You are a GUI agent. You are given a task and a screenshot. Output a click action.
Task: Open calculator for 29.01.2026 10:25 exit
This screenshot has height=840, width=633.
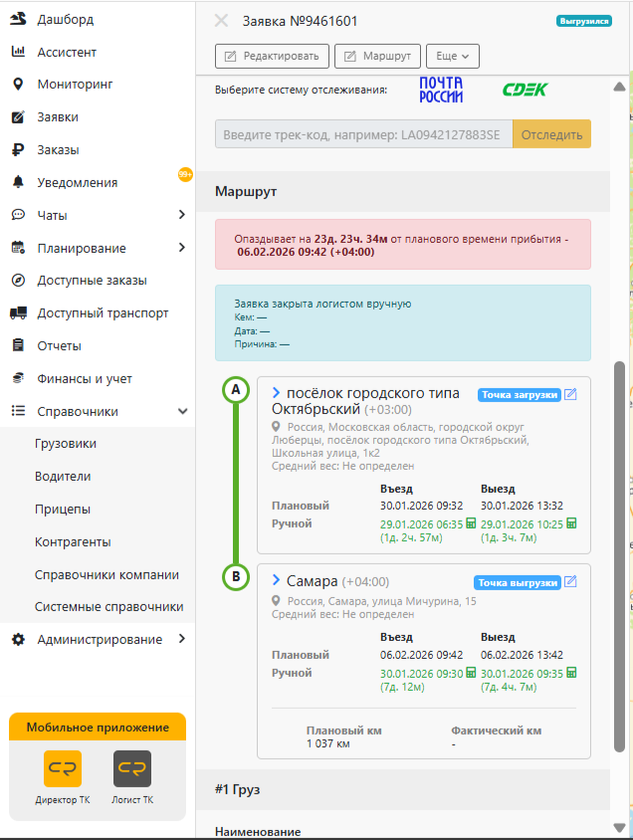571,523
